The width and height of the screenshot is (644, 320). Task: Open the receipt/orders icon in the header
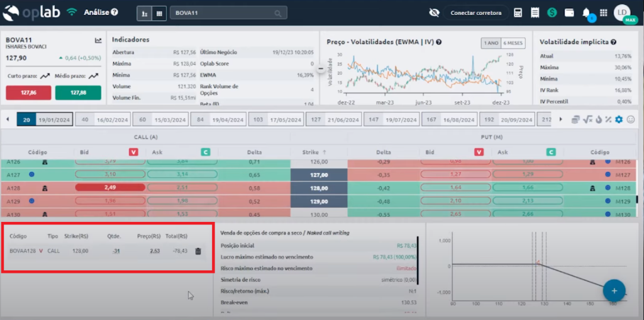click(x=535, y=13)
